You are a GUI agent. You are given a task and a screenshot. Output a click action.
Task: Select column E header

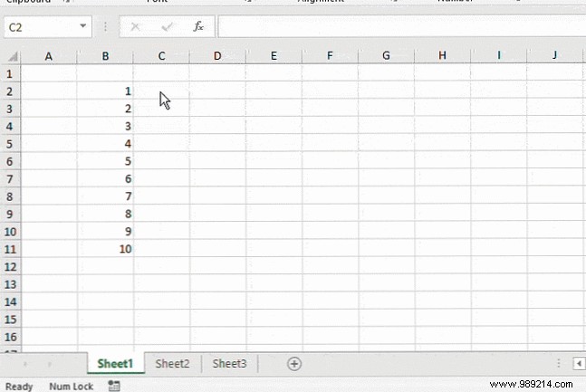(x=274, y=56)
